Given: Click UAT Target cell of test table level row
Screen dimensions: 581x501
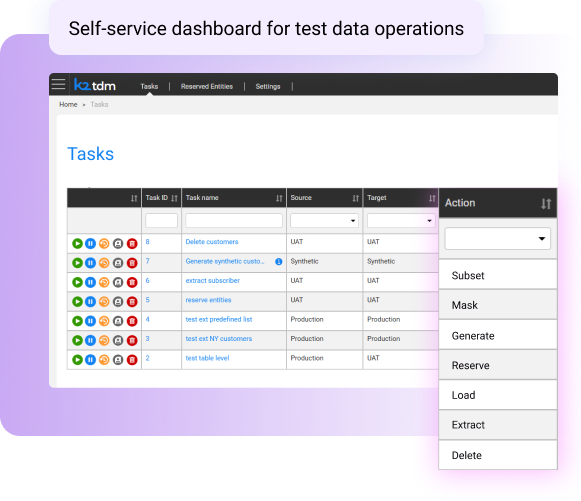Looking at the screenshot, I should (373, 358).
